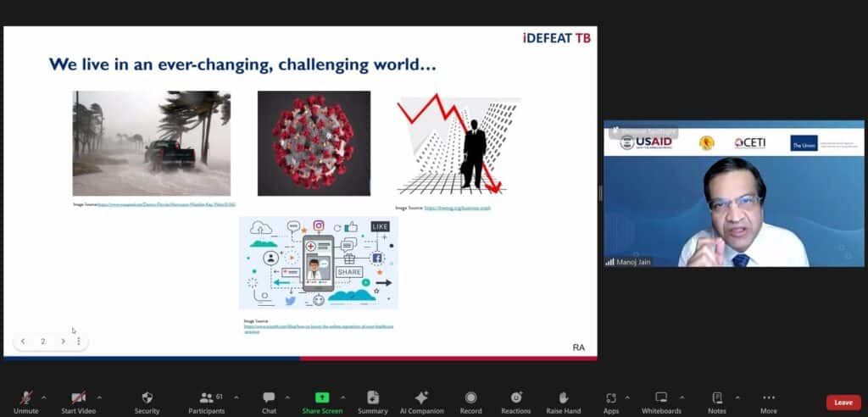The image size is (868, 417).
Task: Open the Security shield options
Action: tap(147, 402)
